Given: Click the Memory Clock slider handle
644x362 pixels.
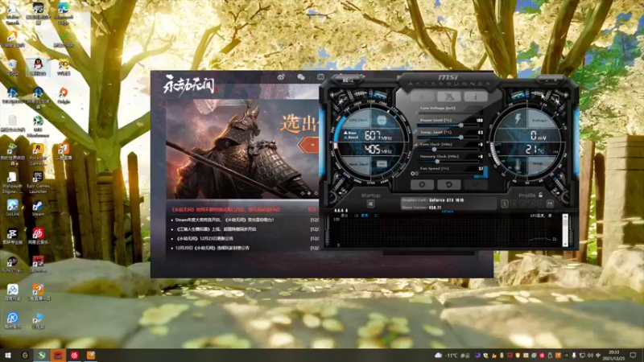Looking at the screenshot, I should [437, 162].
